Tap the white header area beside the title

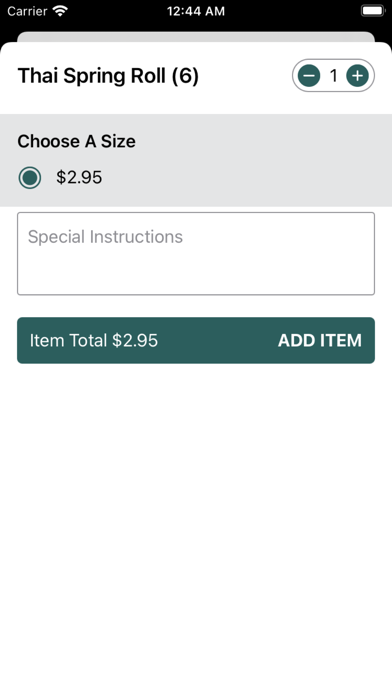click(245, 76)
